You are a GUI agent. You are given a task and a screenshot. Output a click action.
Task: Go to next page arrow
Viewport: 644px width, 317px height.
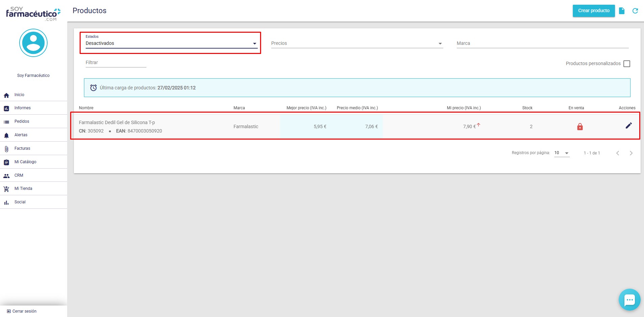[631, 153]
